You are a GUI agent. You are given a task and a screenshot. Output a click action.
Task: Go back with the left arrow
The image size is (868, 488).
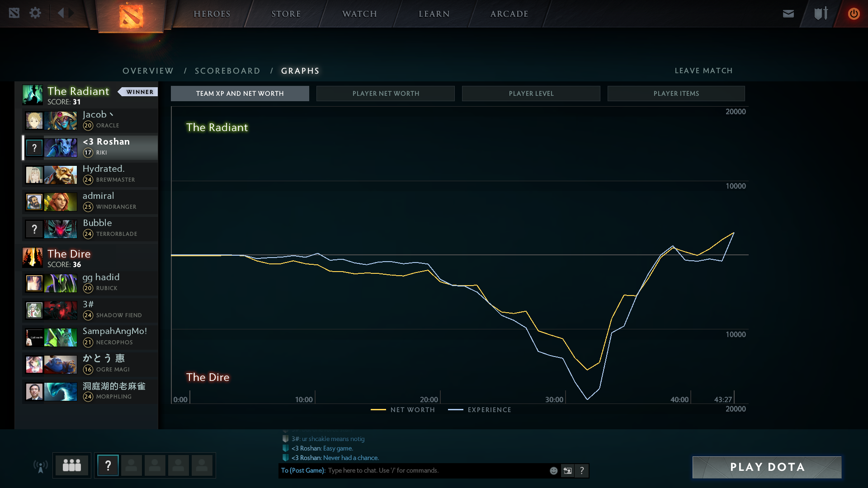tap(61, 13)
